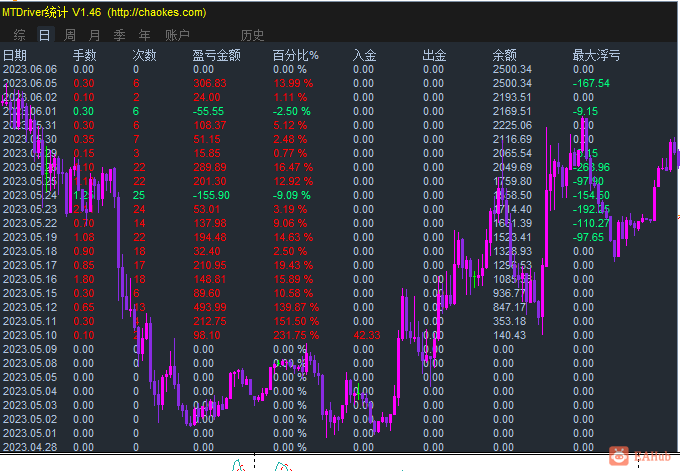Viewport: 680px width, 471px height.
Task: Click percentage -2.50 %
Action: [291, 111]
